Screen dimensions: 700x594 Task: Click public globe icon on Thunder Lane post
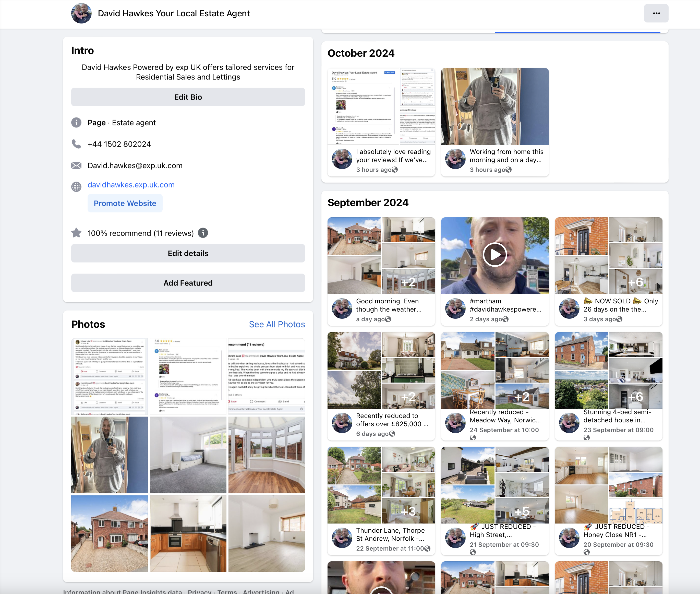[427, 549]
